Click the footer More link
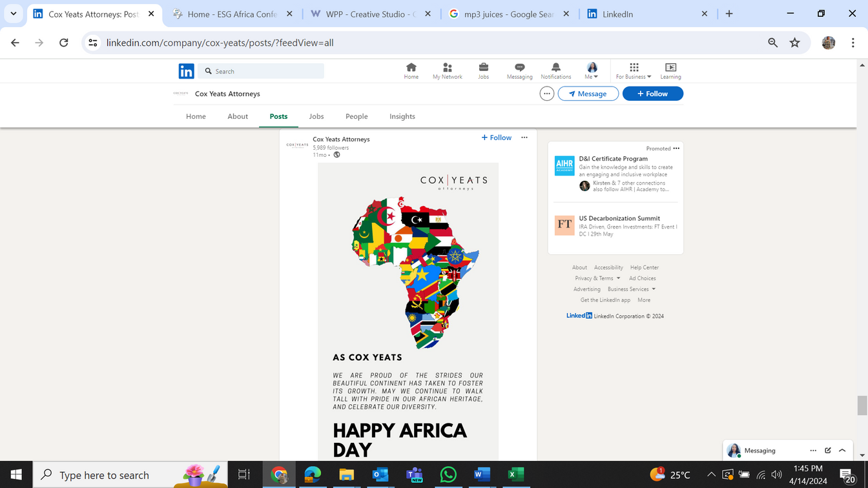 (644, 300)
